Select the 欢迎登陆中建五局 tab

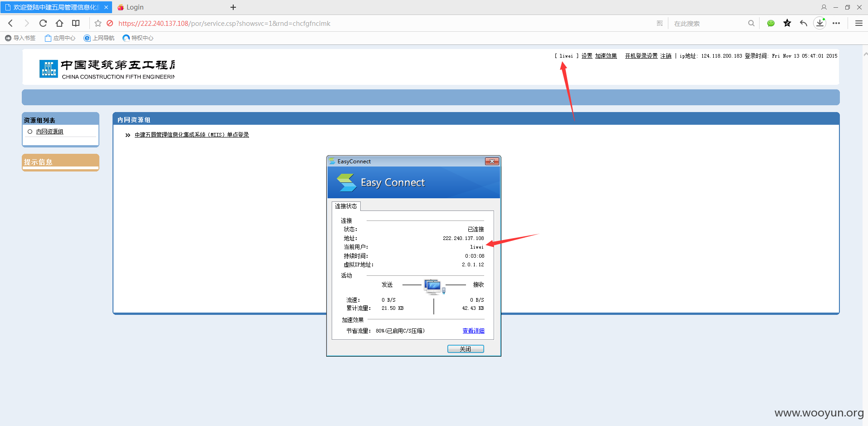point(56,7)
